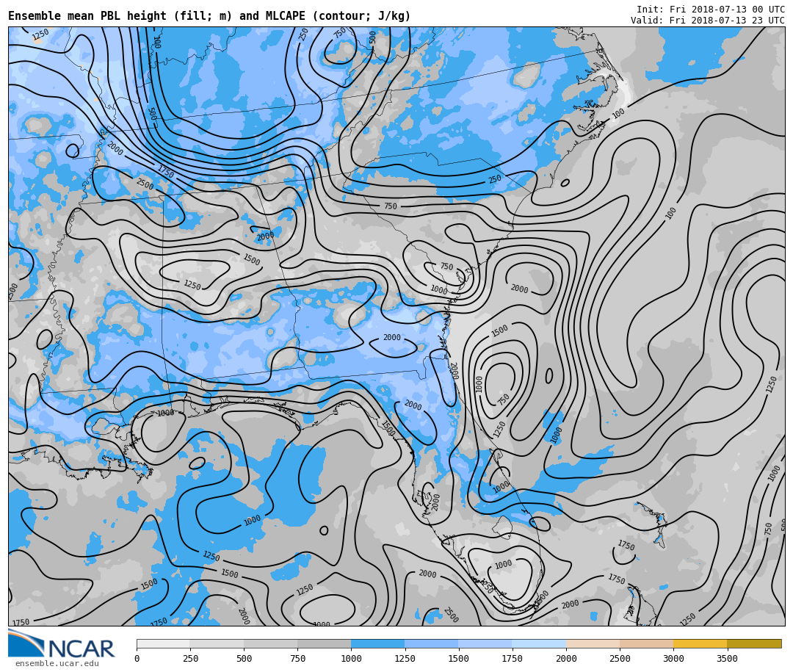Pick the 3000–3500 gold colorbar swatch
This screenshot has height=672, width=793.
click(700, 643)
